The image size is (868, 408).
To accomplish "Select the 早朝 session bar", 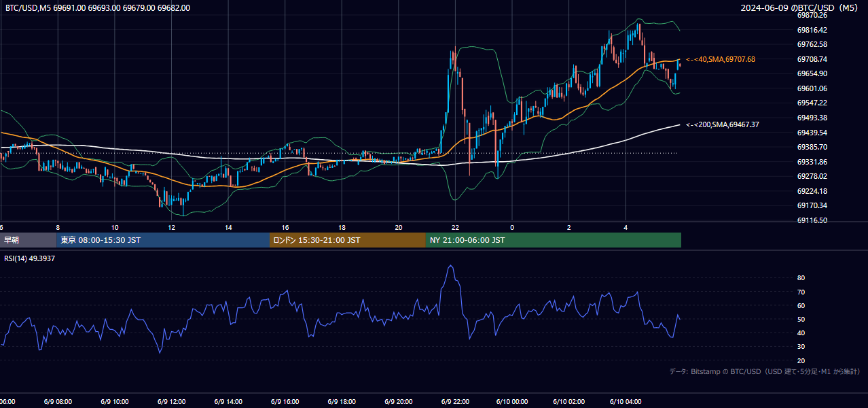I will click(x=28, y=240).
